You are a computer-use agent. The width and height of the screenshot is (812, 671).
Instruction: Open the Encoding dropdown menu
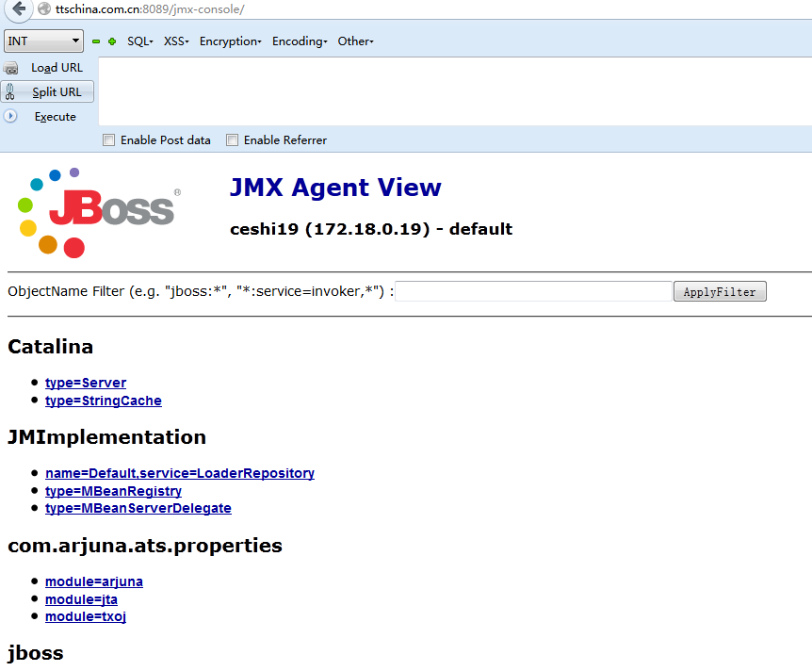pos(300,41)
